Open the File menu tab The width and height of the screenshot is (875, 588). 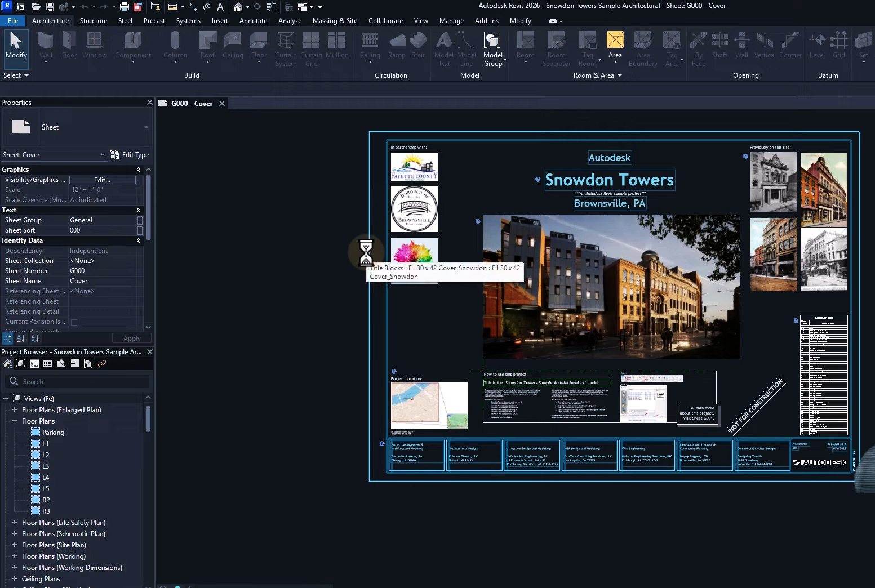[x=13, y=21]
